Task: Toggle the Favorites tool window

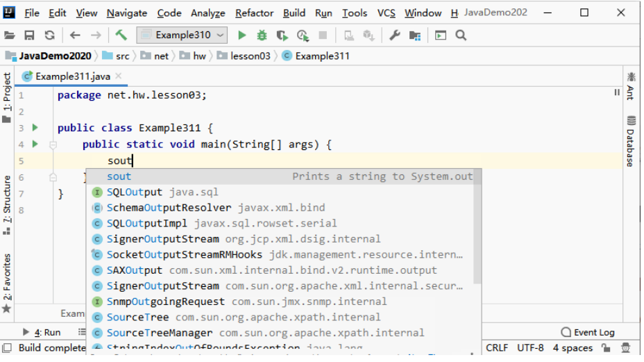Action: [6, 283]
